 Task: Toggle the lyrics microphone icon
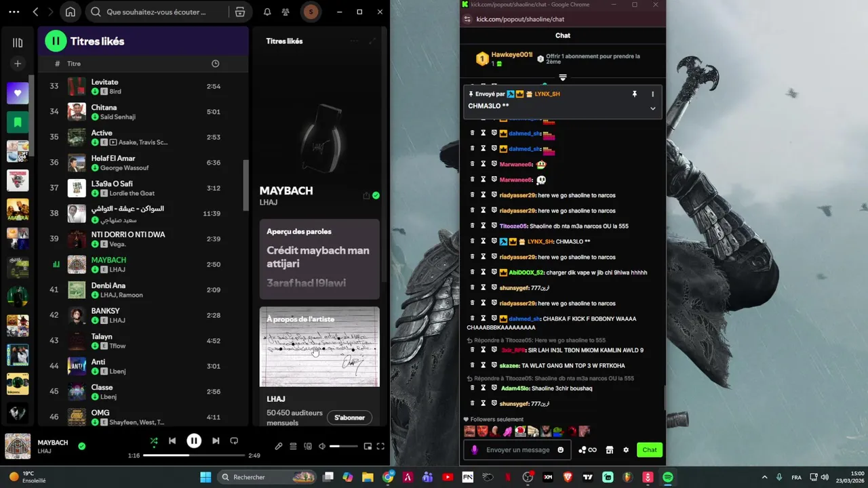click(278, 446)
